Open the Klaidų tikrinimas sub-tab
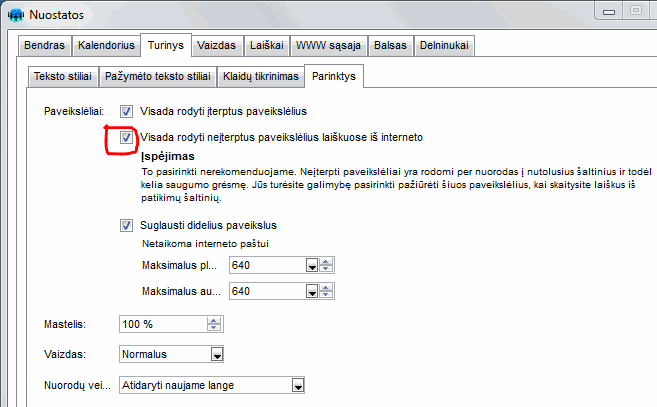This screenshot has height=407, width=657. point(260,76)
